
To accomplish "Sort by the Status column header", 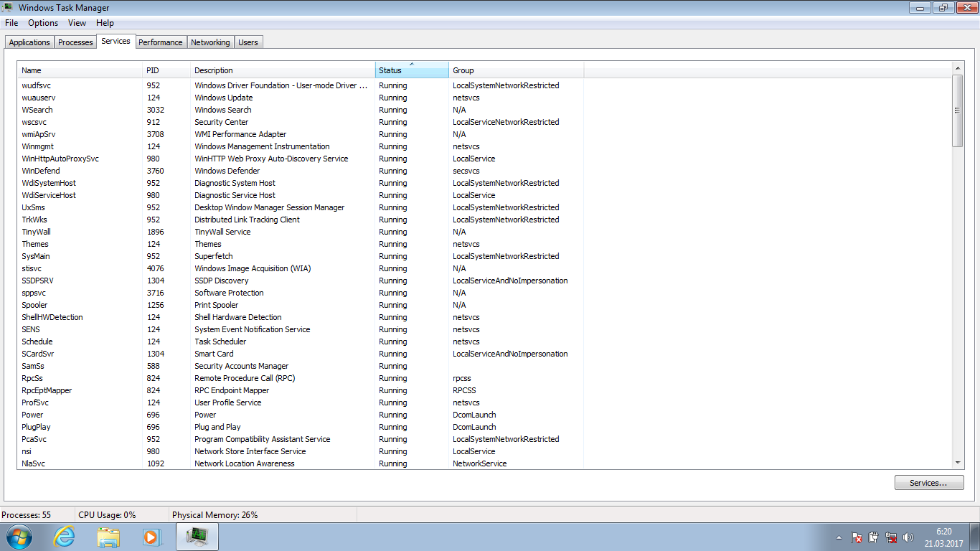I will tap(413, 70).
